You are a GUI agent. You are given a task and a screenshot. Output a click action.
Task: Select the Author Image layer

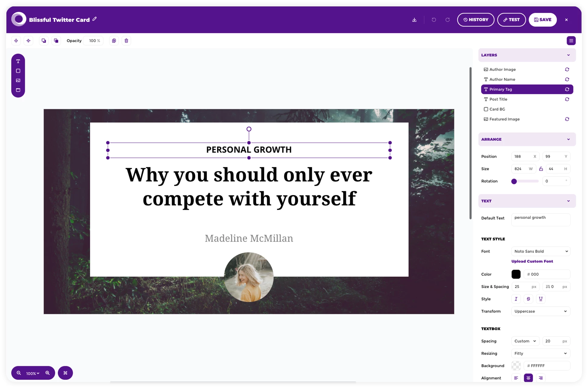(x=527, y=69)
